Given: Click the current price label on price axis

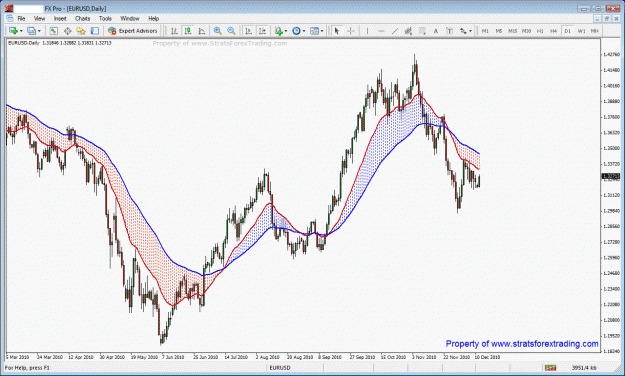Looking at the screenshot, I should click(x=611, y=176).
